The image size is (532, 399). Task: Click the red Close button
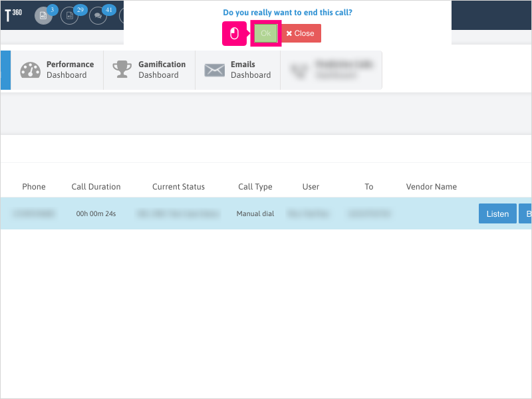tap(301, 33)
